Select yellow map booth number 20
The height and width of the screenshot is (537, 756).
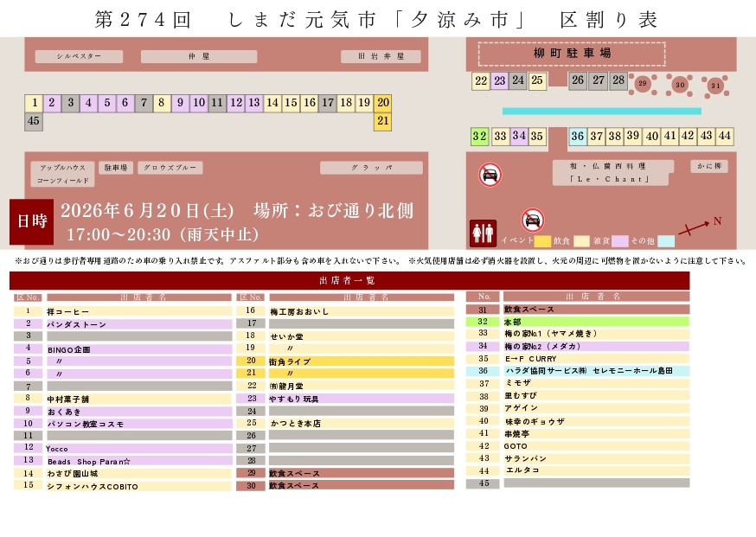click(383, 103)
